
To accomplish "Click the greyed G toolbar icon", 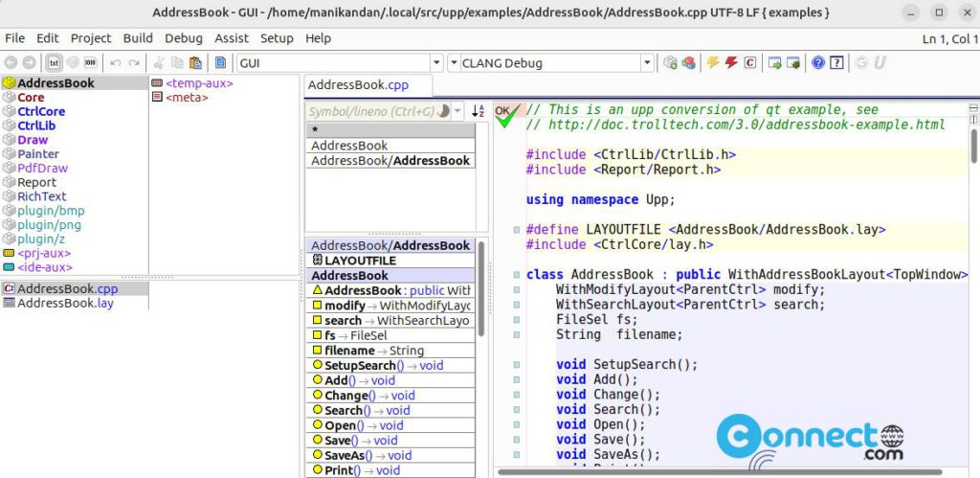I will [862, 62].
